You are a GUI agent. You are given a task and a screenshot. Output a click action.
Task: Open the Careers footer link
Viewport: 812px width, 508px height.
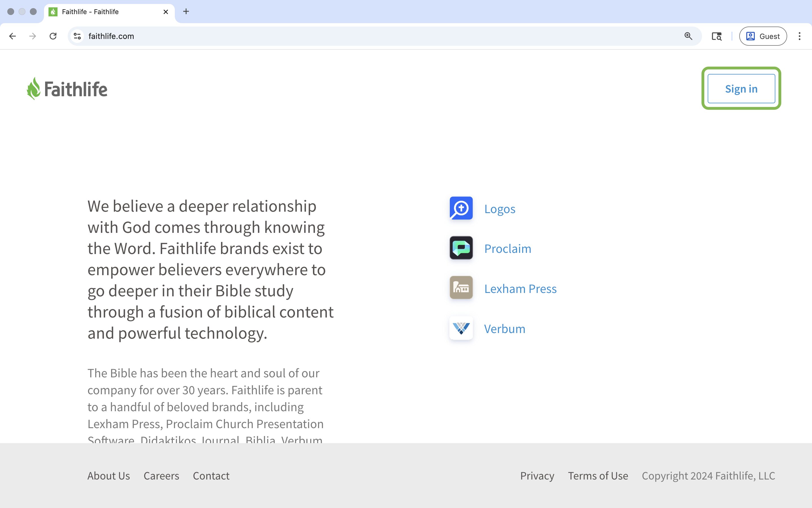161,476
